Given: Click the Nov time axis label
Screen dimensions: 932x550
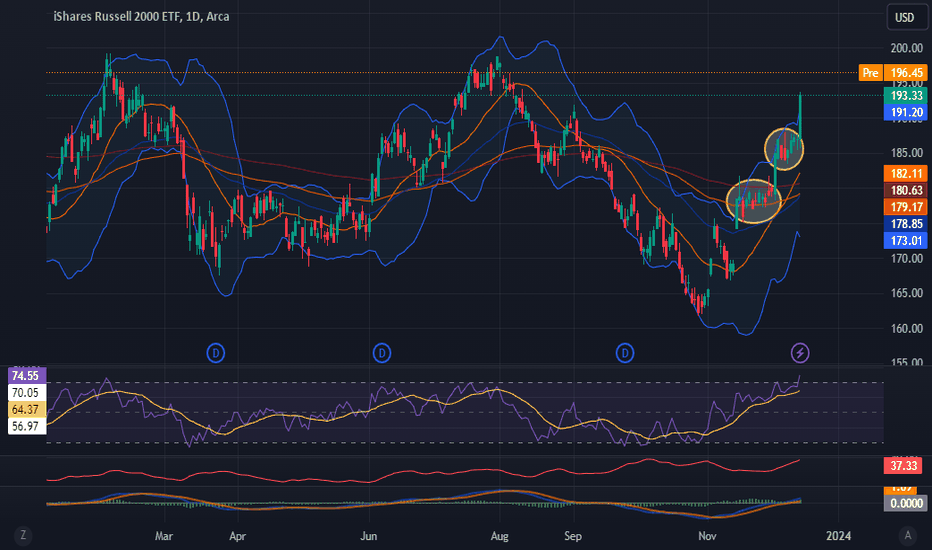Looking at the screenshot, I should tap(707, 536).
